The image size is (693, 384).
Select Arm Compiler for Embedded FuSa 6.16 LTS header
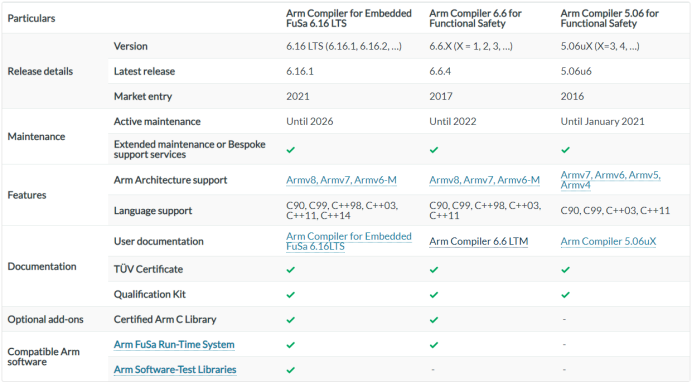349,18
